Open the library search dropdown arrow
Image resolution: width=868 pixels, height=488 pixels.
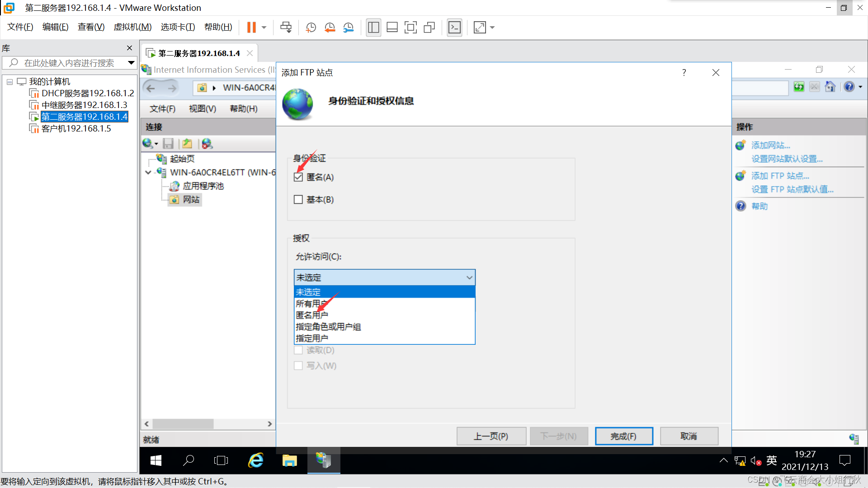click(131, 63)
